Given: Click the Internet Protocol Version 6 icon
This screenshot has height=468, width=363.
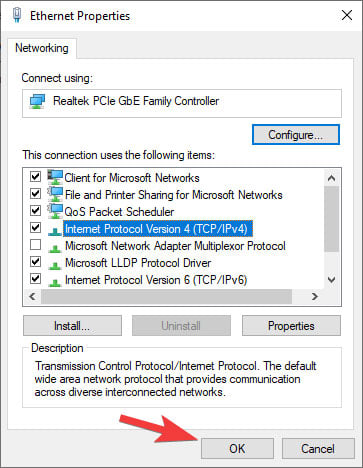Looking at the screenshot, I should (55, 282).
